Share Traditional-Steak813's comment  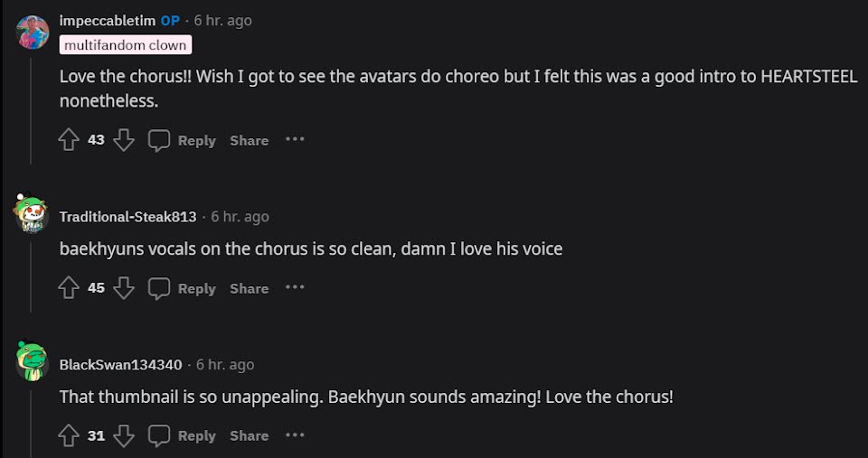pos(249,288)
